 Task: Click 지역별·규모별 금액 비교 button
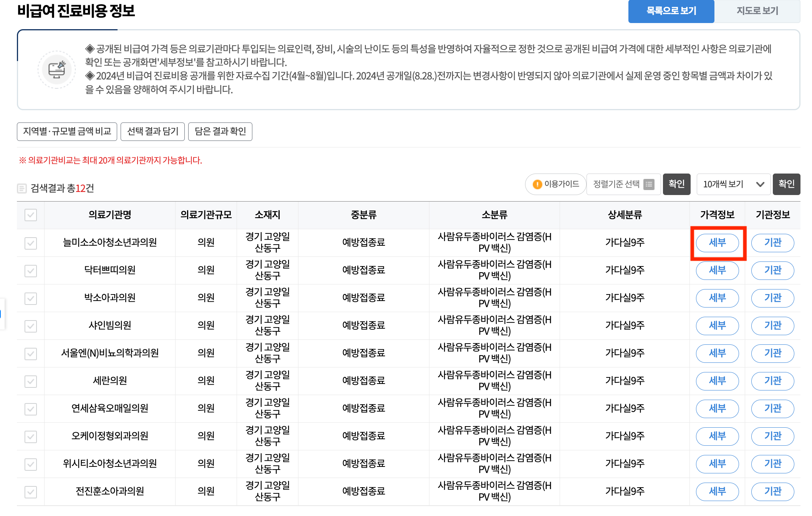[67, 132]
